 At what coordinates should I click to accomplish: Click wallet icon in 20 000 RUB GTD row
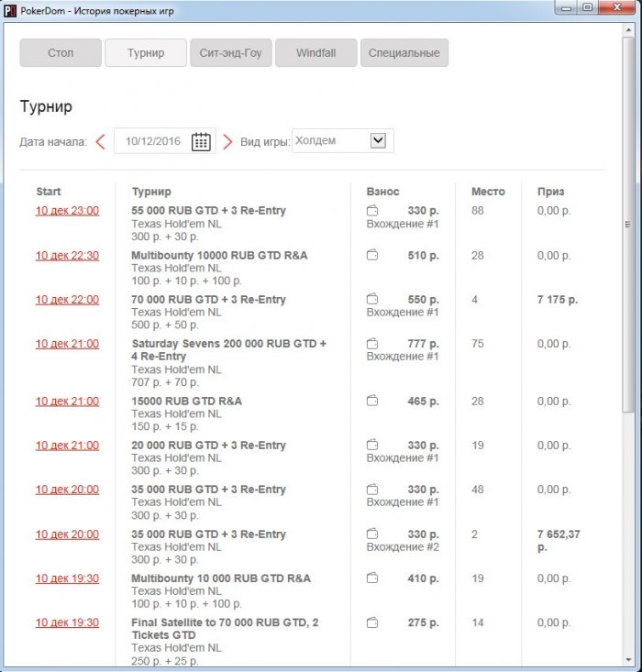point(372,446)
